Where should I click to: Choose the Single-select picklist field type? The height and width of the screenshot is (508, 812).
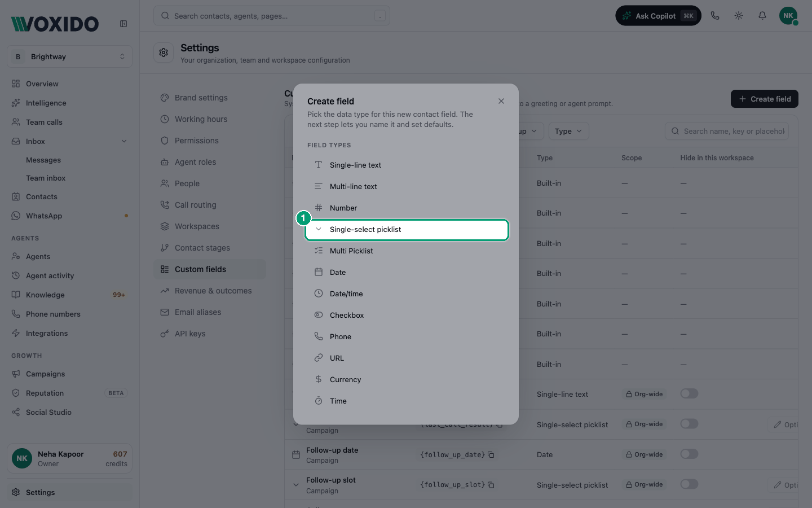[x=407, y=229]
